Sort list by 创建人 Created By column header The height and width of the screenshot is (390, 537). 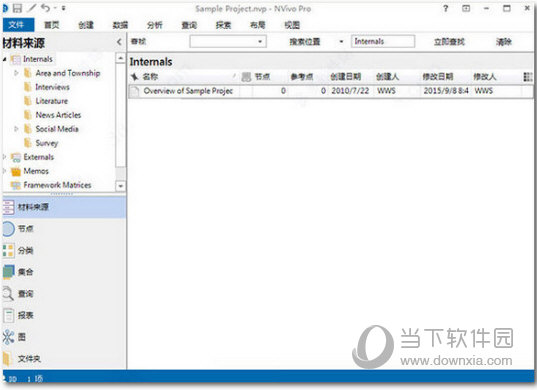click(387, 77)
